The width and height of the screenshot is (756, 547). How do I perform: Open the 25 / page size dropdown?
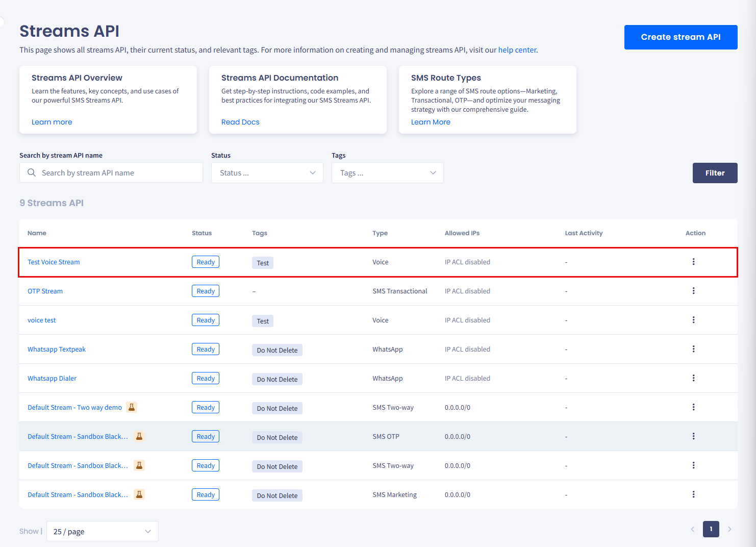coord(103,531)
